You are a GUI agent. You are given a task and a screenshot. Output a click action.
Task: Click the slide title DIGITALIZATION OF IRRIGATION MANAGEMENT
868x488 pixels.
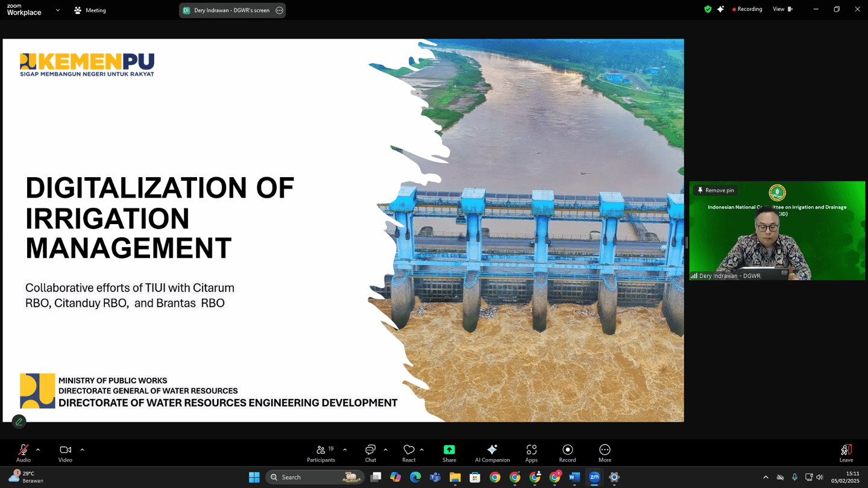(x=160, y=217)
